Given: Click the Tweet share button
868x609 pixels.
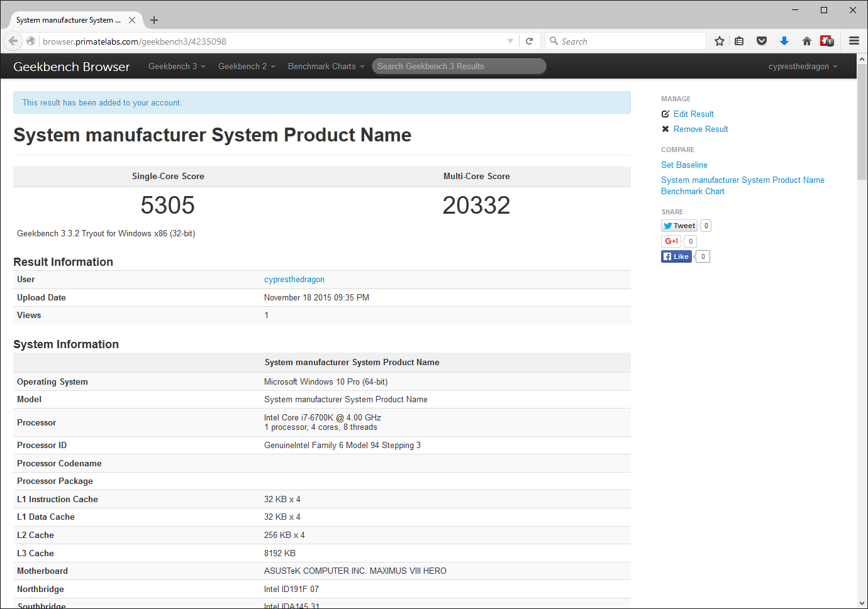Looking at the screenshot, I should pos(679,226).
